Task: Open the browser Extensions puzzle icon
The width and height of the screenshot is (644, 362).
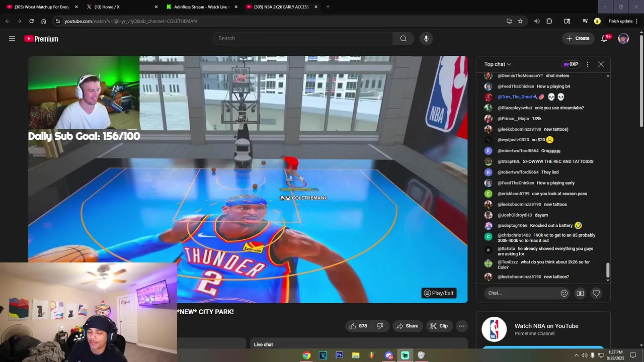Action: click(x=549, y=21)
